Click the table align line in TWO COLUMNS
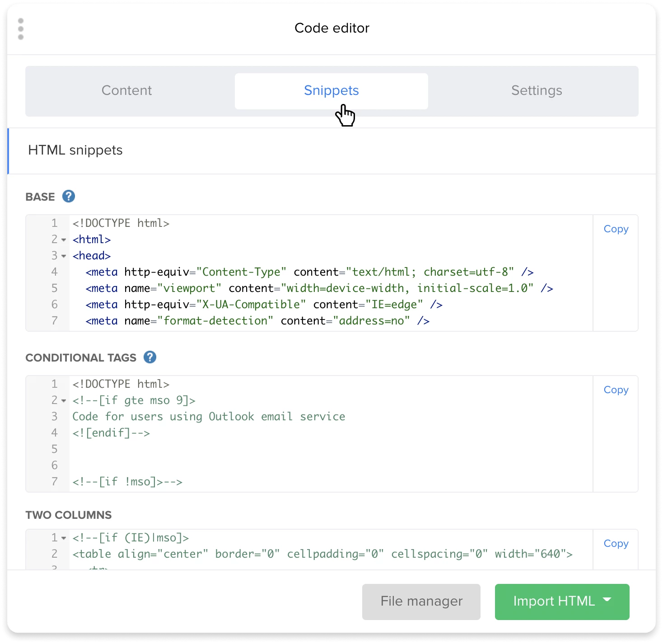Image resolution: width=663 pixels, height=644 pixels. click(x=322, y=554)
